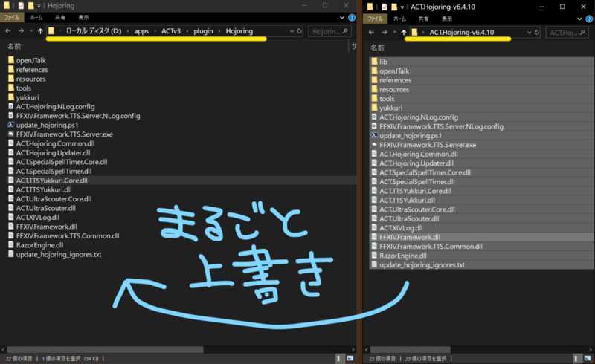Open the ホーム tab in Hojoring window
This screenshot has width=595, height=364.
[36, 17]
